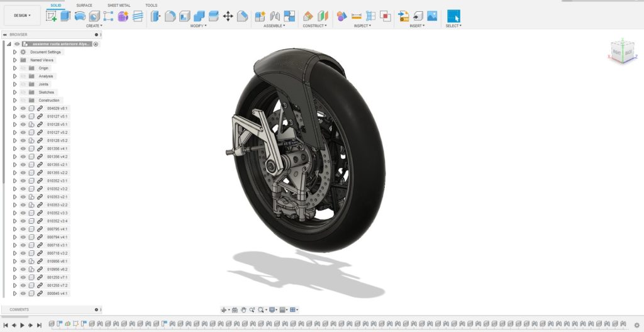Open the Assemble dropdown menu

(274, 26)
